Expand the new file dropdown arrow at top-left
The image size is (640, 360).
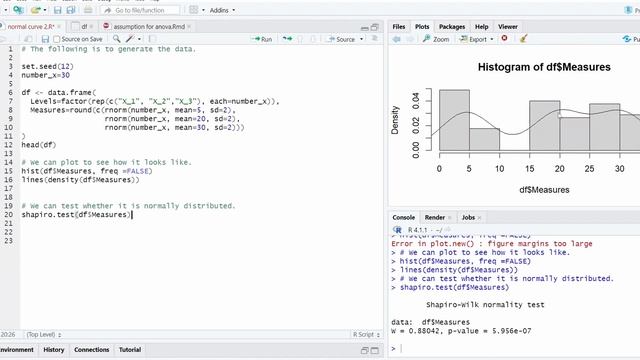pos(6,10)
